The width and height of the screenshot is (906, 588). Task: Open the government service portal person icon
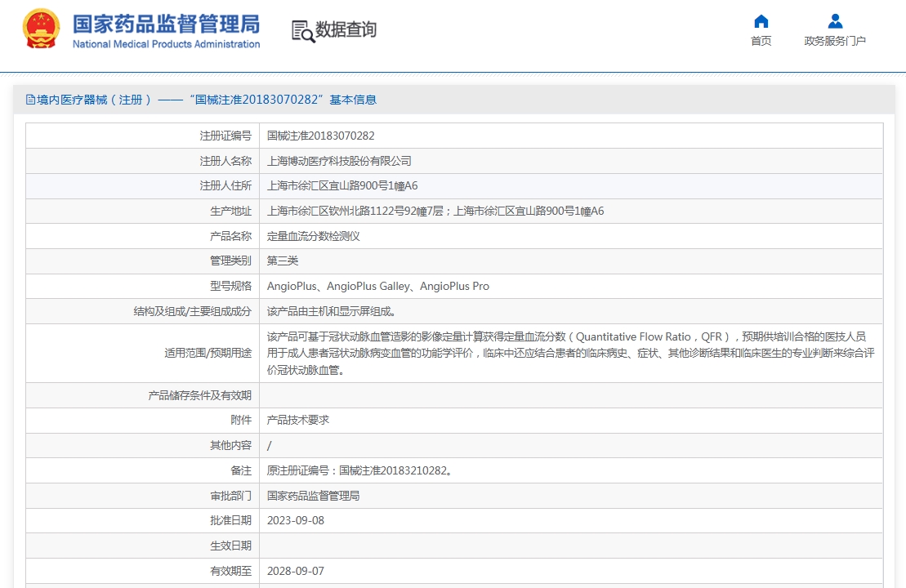pos(835,21)
